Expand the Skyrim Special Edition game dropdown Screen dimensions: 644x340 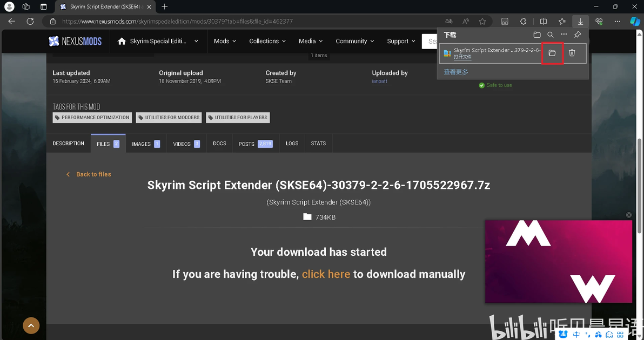tap(158, 41)
